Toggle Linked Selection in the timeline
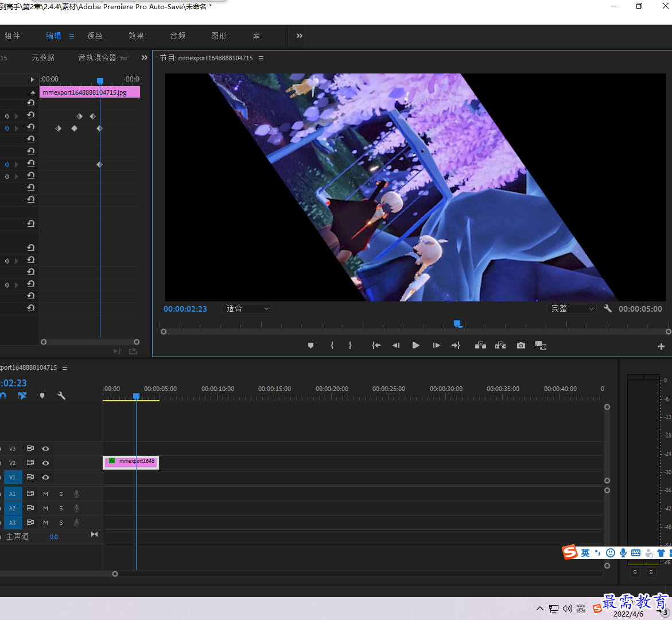The image size is (672, 620). [22, 396]
